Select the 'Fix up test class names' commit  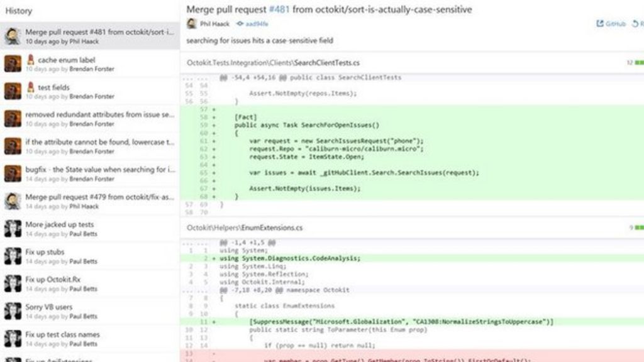(x=94, y=339)
